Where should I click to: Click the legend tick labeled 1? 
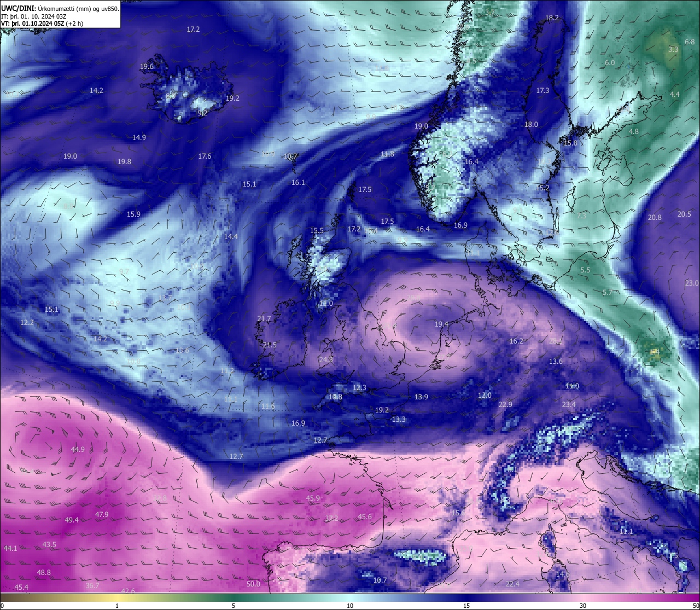117,606
